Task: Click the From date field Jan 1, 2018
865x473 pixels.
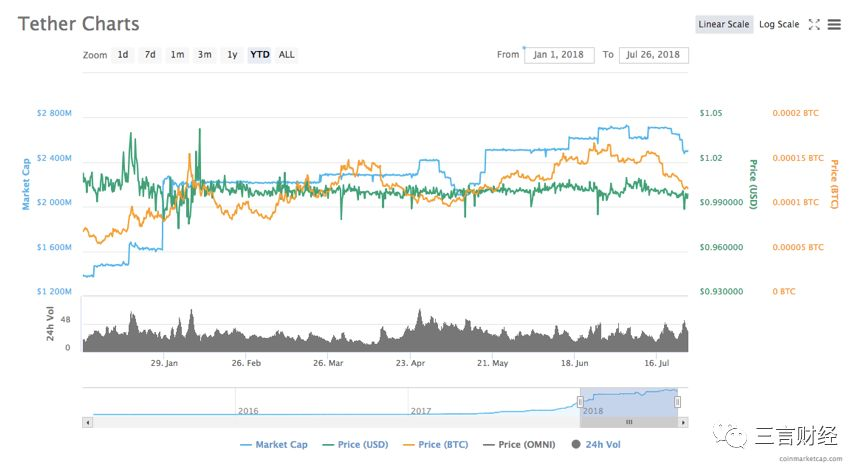Action: coord(559,55)
